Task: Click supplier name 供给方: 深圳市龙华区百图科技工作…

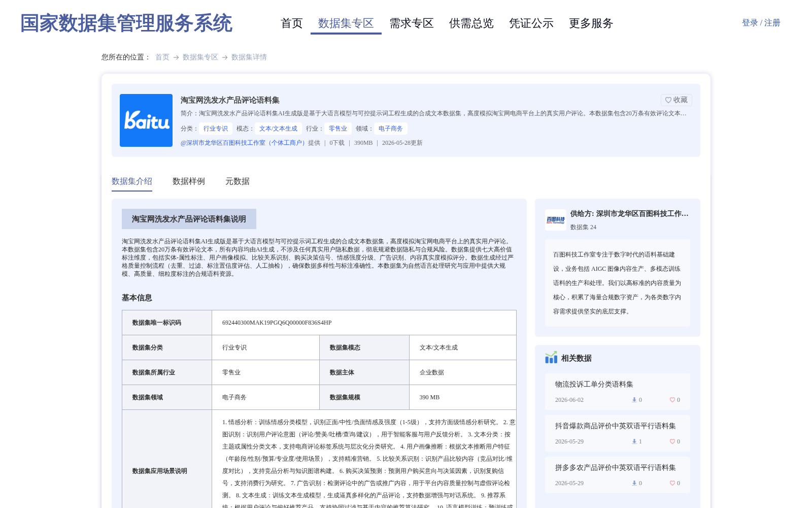Action: pyautogui.click(x=629, y=214)
